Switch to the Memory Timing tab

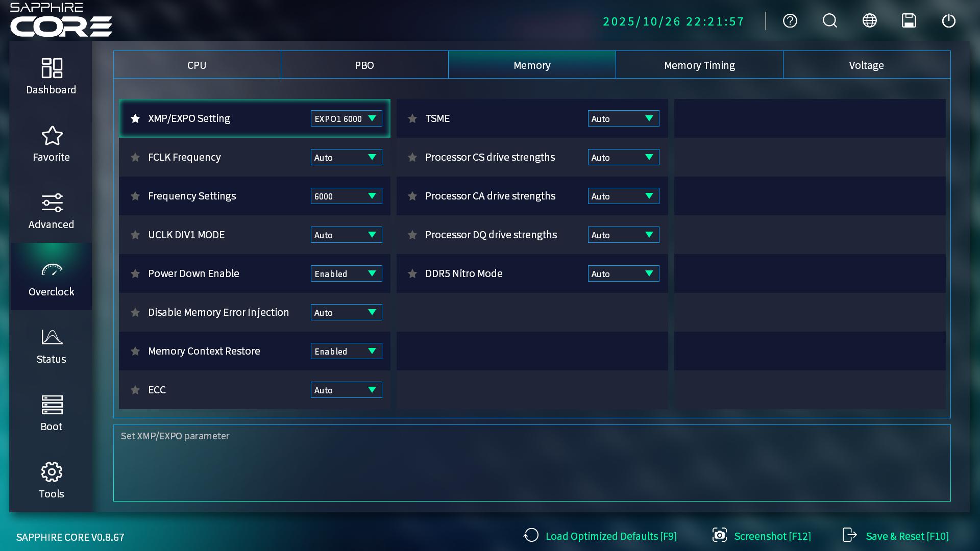click(x=699, y=65)
